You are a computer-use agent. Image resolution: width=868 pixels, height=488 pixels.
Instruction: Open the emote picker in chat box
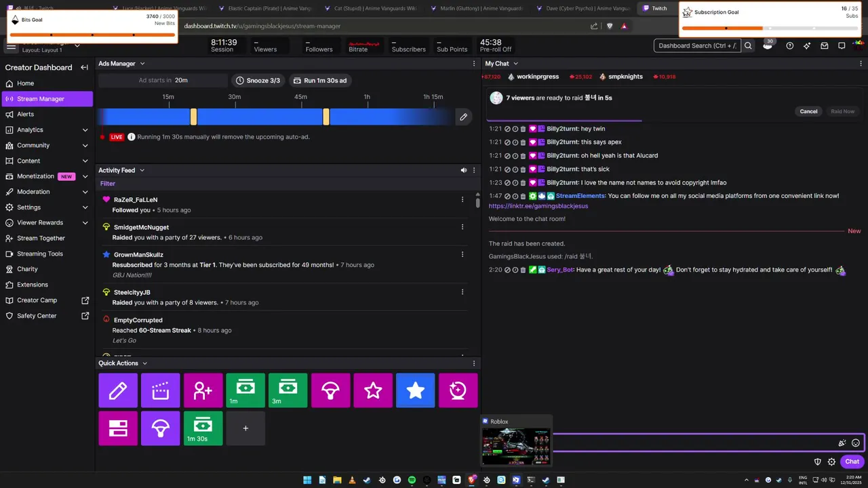[x=856, y=443]
